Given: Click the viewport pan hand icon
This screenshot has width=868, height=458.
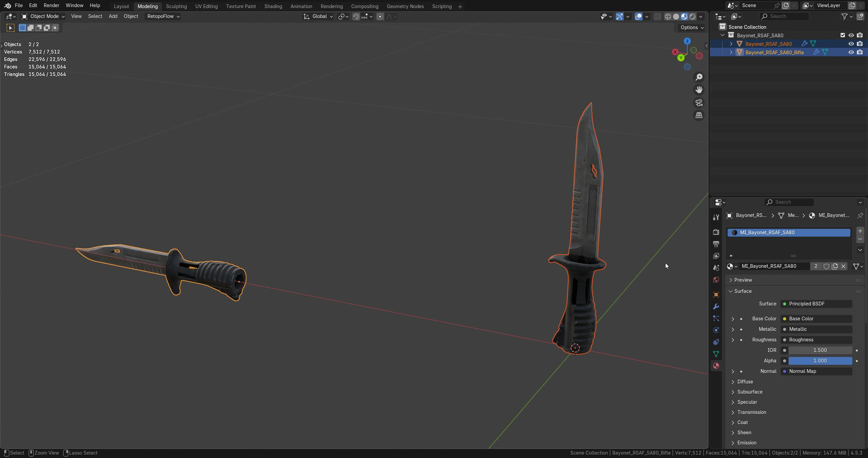Looking at the screenshot, I should [699, 90].
